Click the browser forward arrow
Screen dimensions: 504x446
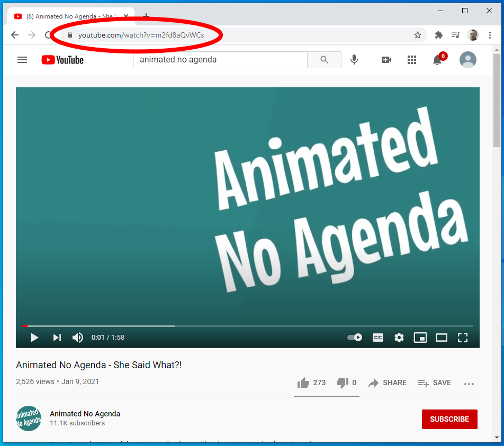click(32, 35)
